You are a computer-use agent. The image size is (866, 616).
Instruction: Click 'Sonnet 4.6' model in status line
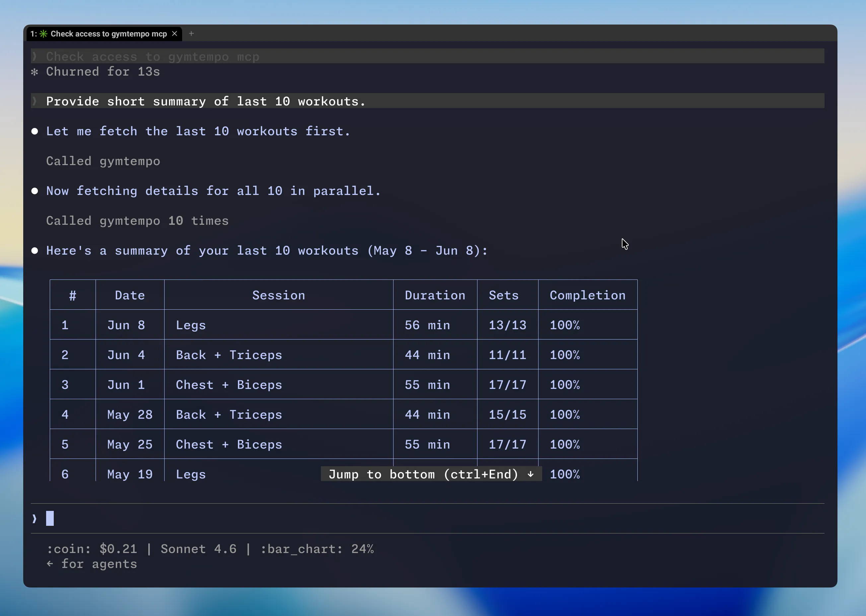[x=198, y=549]
